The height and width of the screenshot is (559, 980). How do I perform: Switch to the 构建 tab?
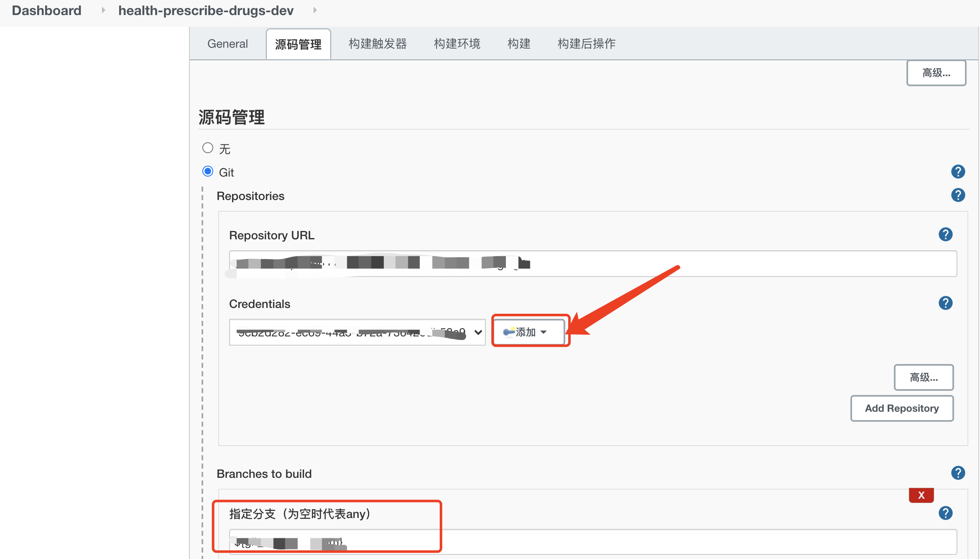[519, 44]
